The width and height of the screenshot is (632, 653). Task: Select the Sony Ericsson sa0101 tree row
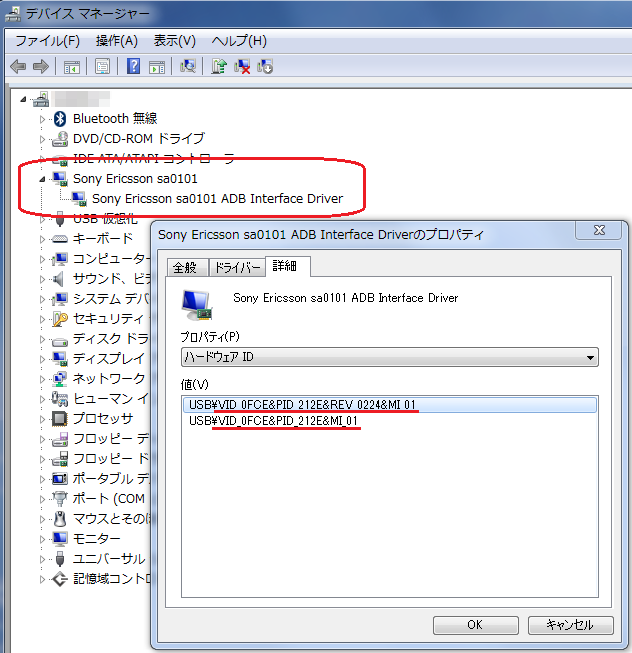[x=135, y=179]
